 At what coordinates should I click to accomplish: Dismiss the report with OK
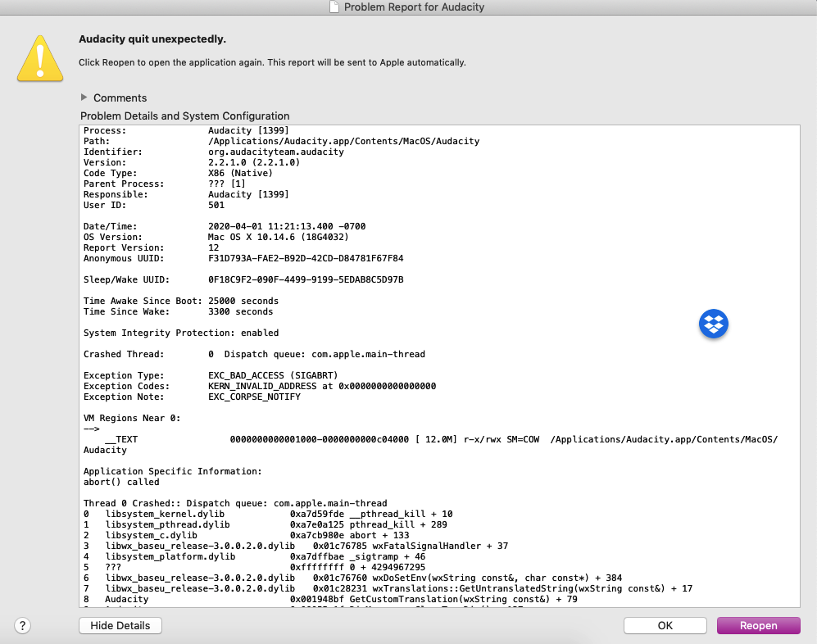665,625
